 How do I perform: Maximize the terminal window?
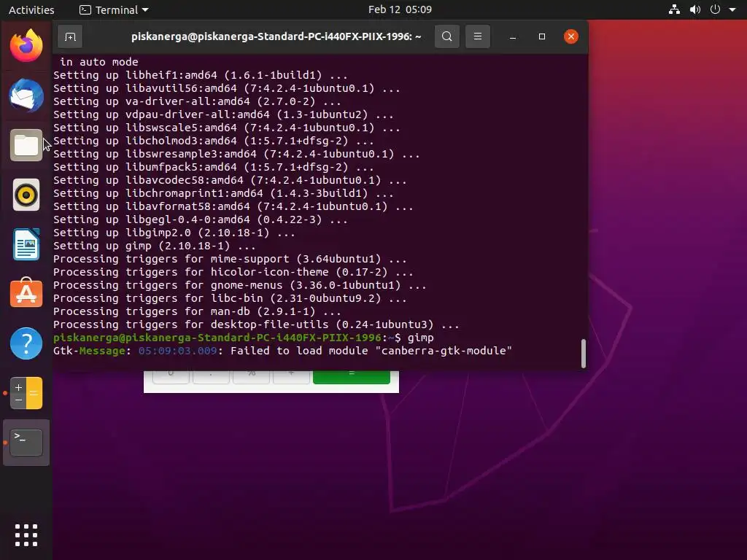(x=542, y=36)
